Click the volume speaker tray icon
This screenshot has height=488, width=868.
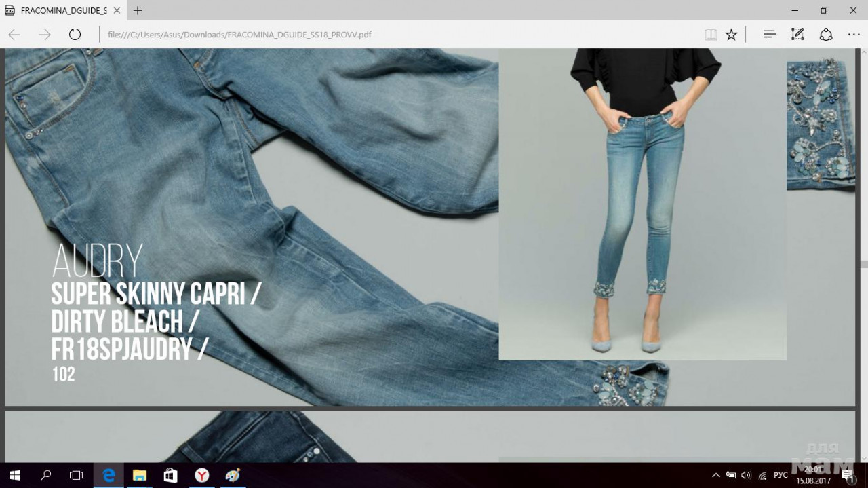point(746,475)
